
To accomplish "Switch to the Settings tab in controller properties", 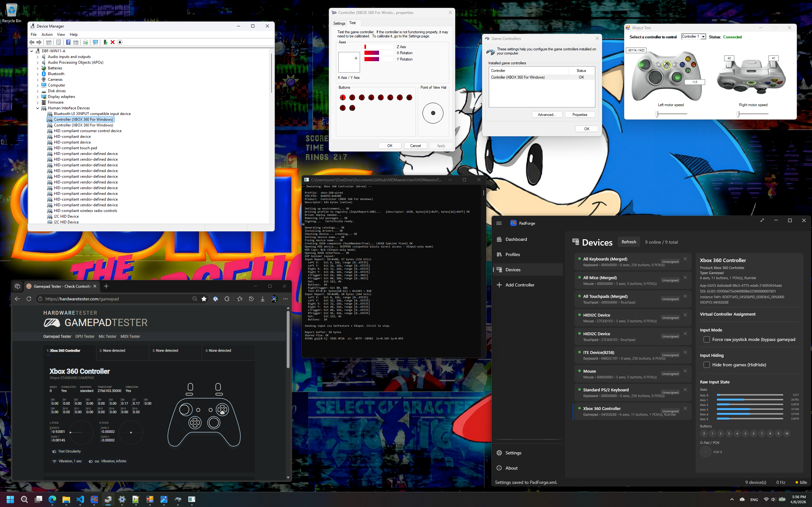I will point(339,23).
